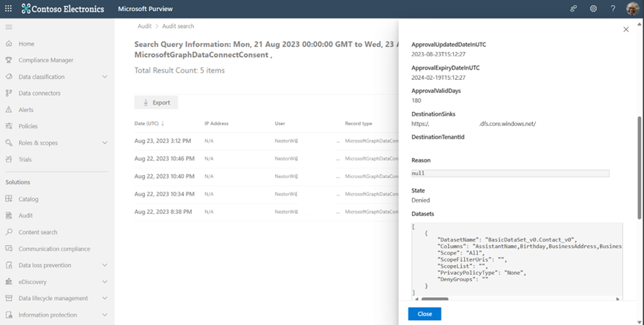This screenshot has height=325, width=644.
Task: Click the Policies sliders icon
Action: point(9,126)
